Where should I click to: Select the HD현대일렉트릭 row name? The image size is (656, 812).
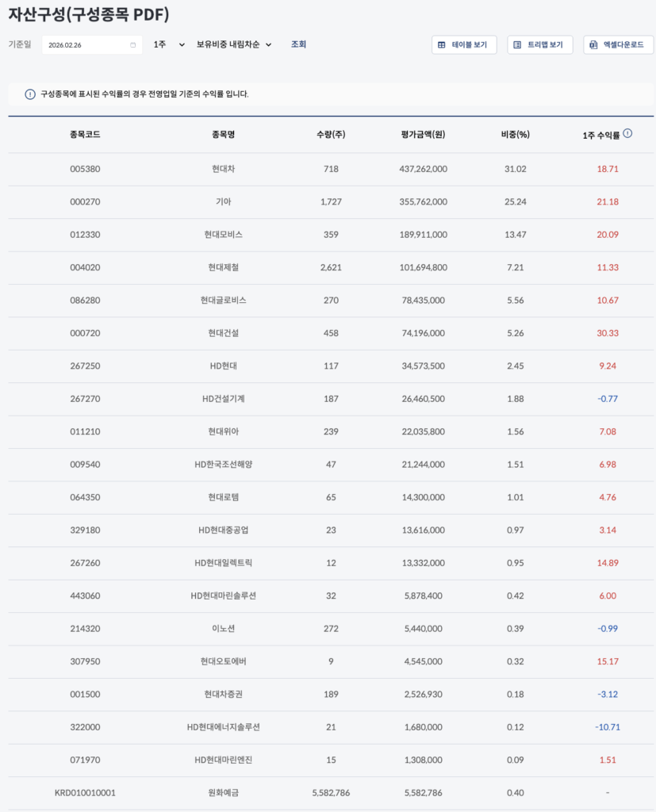(223, 563)
